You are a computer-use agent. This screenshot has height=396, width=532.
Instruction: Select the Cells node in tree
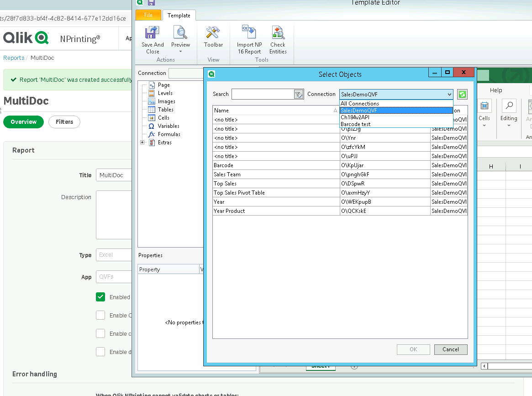163,117
